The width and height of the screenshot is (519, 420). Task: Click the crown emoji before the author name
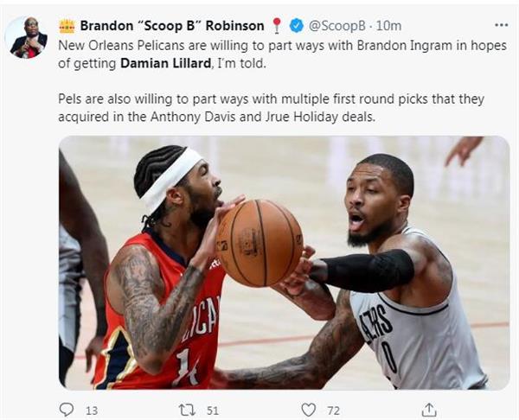(67, 26)
